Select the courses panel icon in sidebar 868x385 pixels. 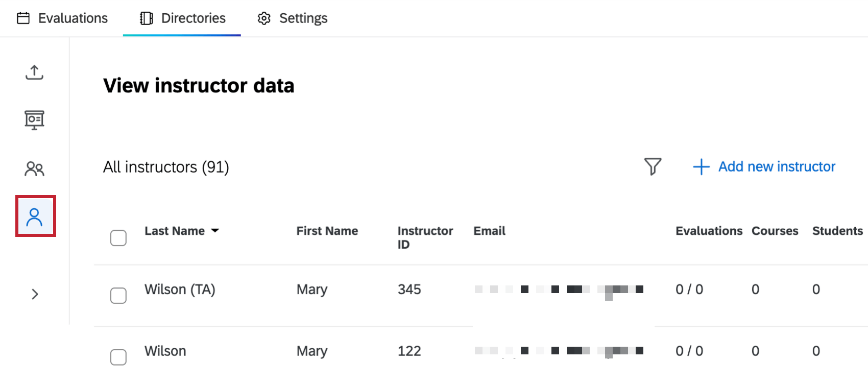click(x=34, y=120)
